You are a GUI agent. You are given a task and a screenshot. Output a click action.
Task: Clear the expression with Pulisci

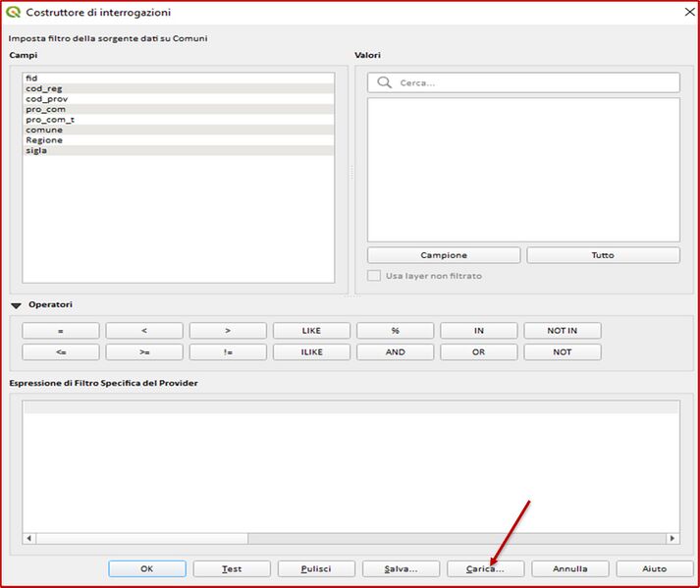tap(316, 568)
